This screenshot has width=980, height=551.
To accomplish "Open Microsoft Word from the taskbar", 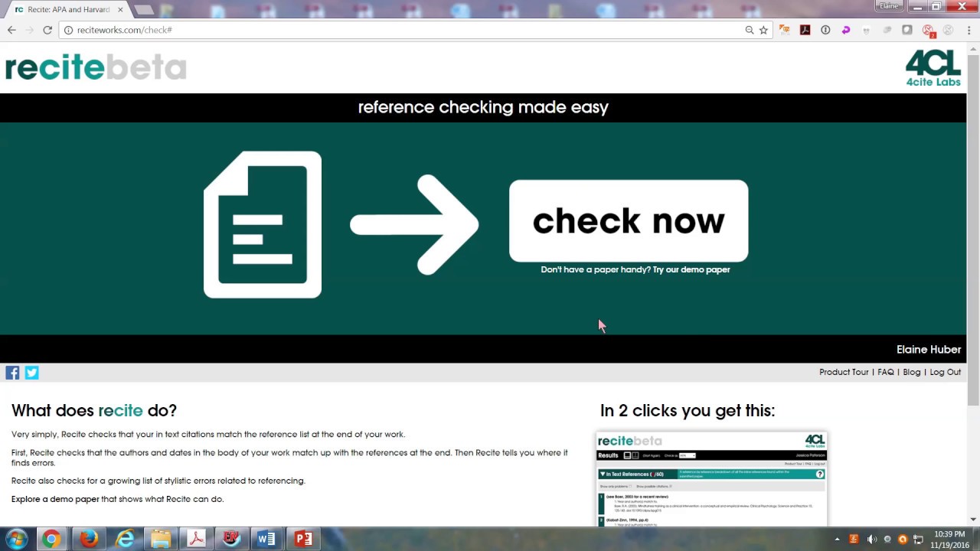I will [266, 539].
